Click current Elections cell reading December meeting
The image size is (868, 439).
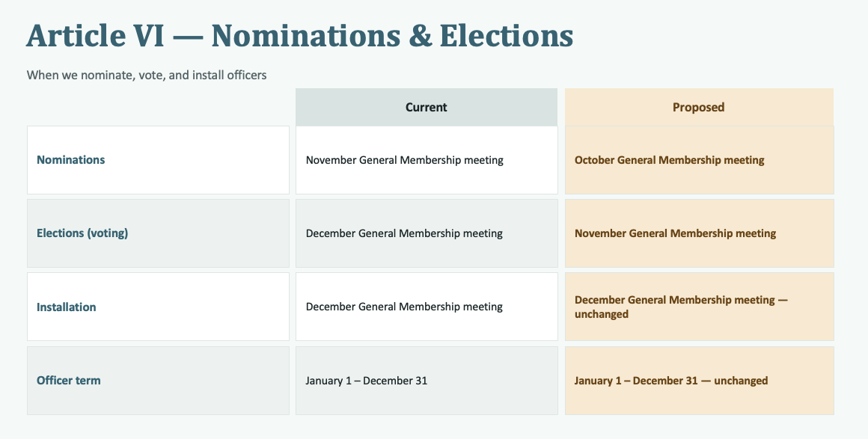click(427, 233)
